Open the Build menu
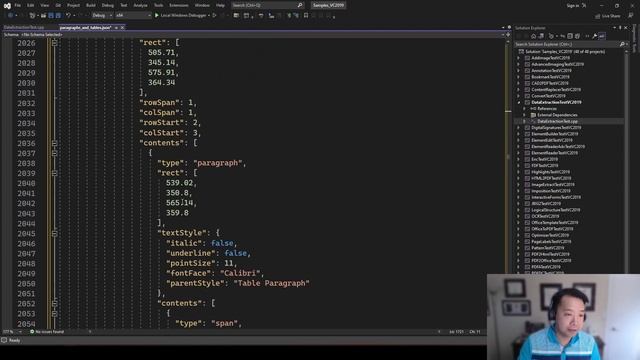The image size is (640, 360). click(91, 5)
